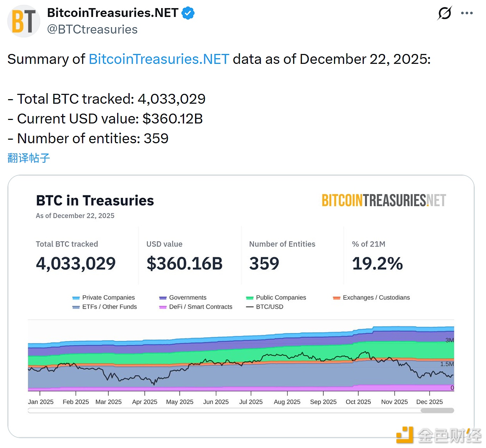Click 翻译帖子 to translate the post
The width and height of the screenshot is (486, 448).
click(x=28, y=158)
